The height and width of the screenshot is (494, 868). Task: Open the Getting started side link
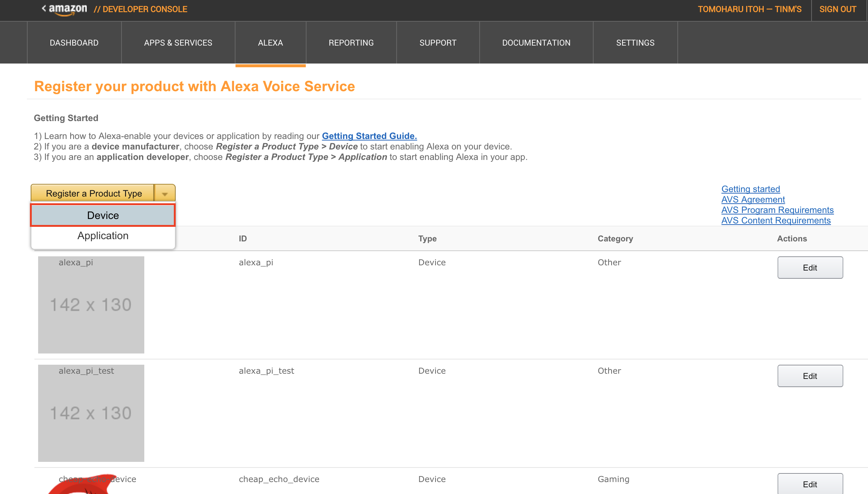[751, 189]
